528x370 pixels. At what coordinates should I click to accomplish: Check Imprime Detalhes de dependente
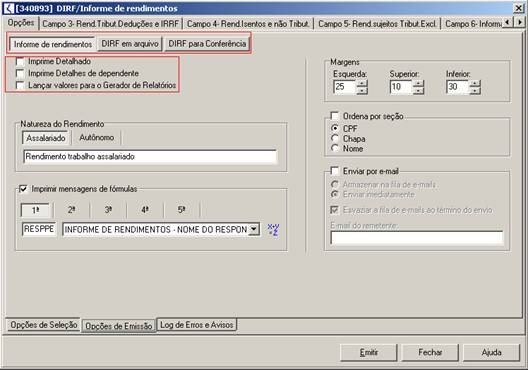click(20, 73)
